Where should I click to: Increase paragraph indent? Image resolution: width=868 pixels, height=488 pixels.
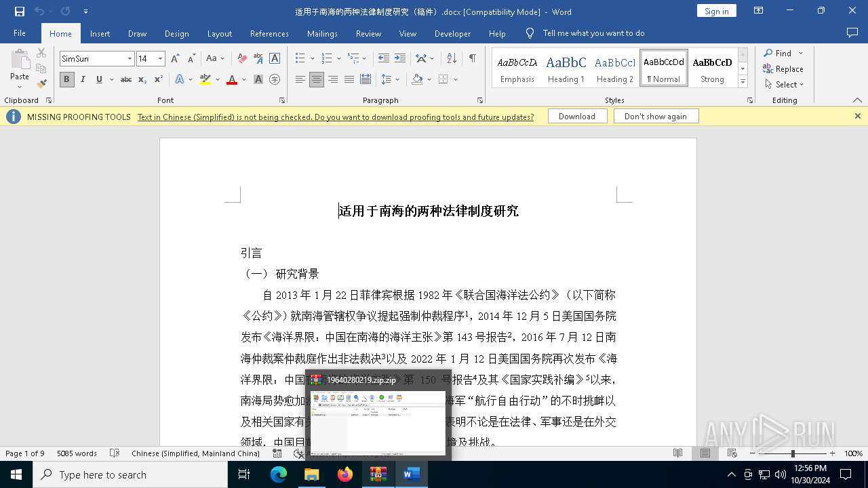(400, 59)
